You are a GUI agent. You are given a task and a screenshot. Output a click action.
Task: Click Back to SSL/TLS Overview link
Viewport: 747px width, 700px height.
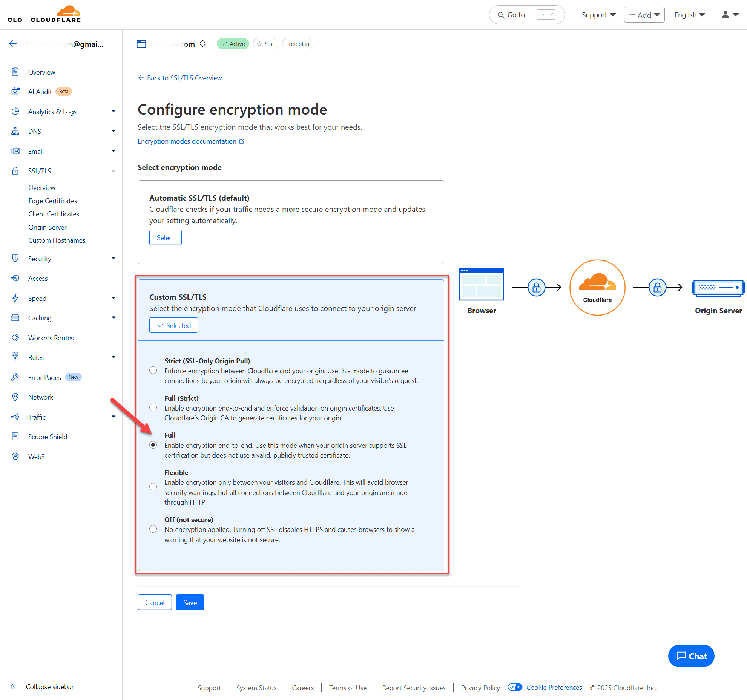tap(180, 78)
